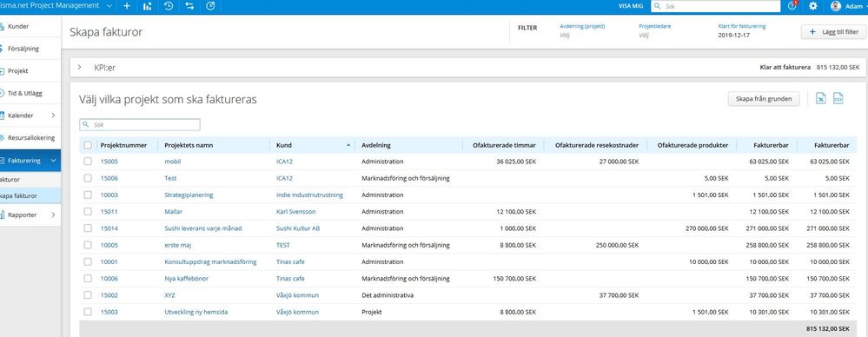
Task: Click the project table search field
Action: click(140, 125)
